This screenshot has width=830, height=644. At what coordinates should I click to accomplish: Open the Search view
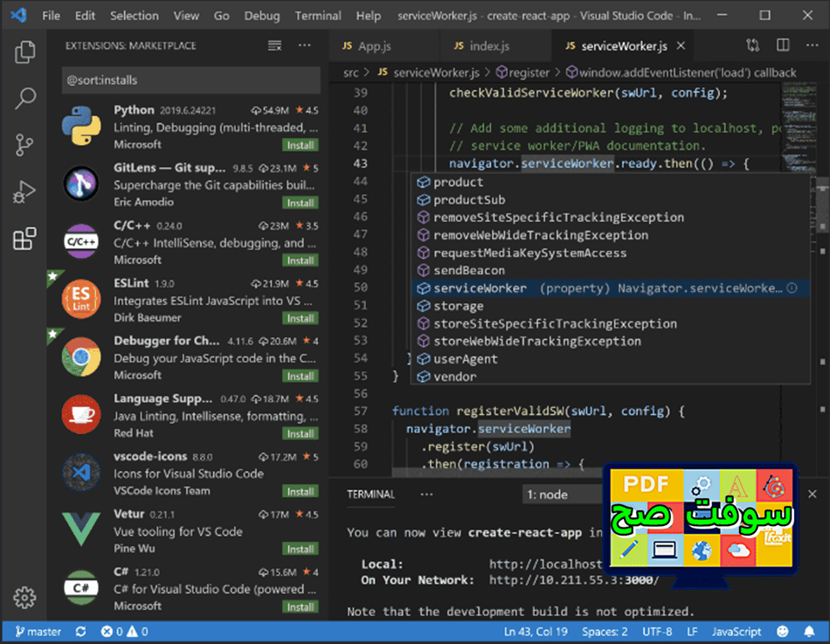[x=24, y=98]
